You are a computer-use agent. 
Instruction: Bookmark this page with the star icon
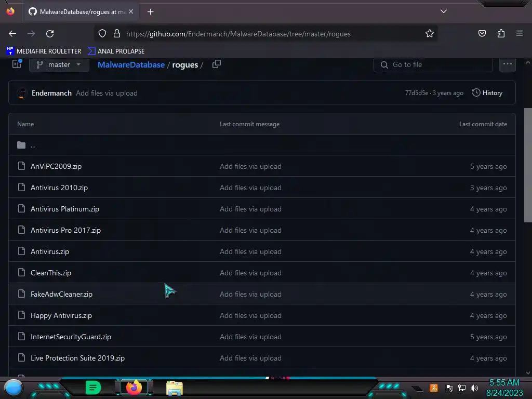click(x=430, y=34)
